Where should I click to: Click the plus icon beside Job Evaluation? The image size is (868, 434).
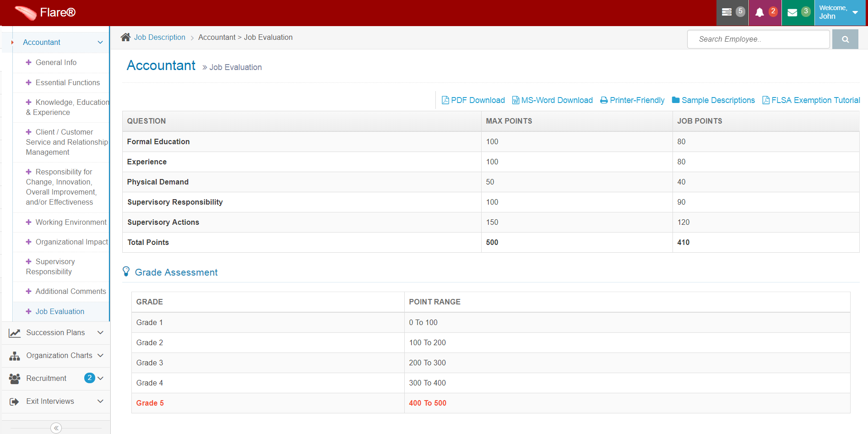(x=28, y=311)
